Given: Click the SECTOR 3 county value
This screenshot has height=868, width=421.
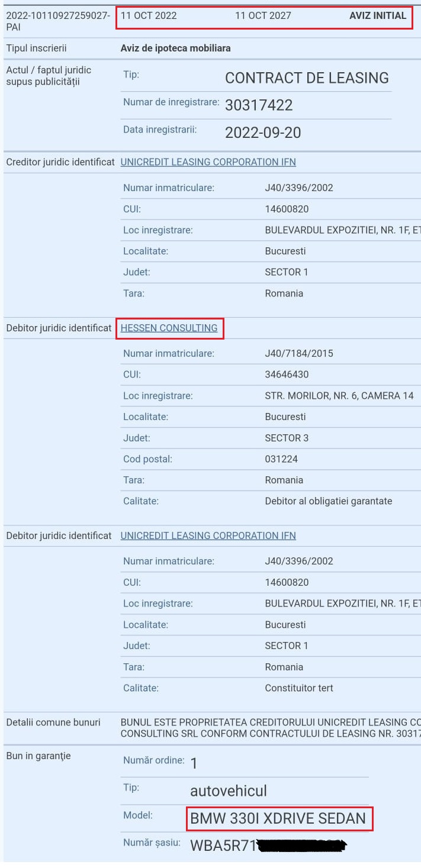Looking at the screenshot, I should pos(287,438).
